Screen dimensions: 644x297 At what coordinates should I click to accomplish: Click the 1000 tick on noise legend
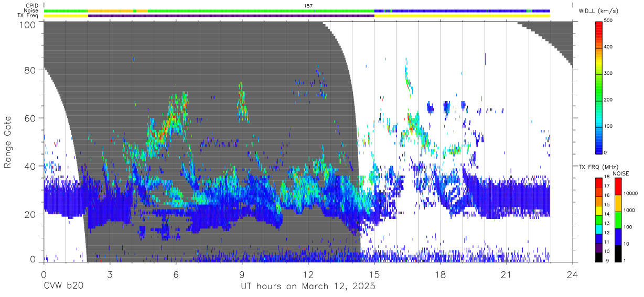point(629,210)
